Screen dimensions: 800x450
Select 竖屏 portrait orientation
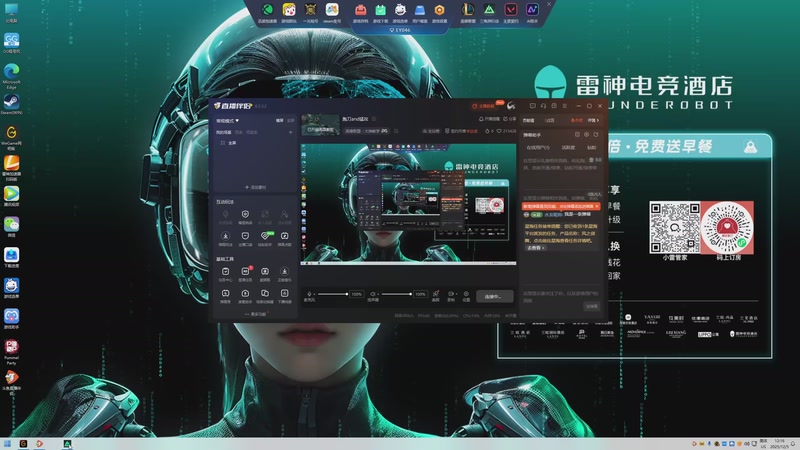coord(291,120)
